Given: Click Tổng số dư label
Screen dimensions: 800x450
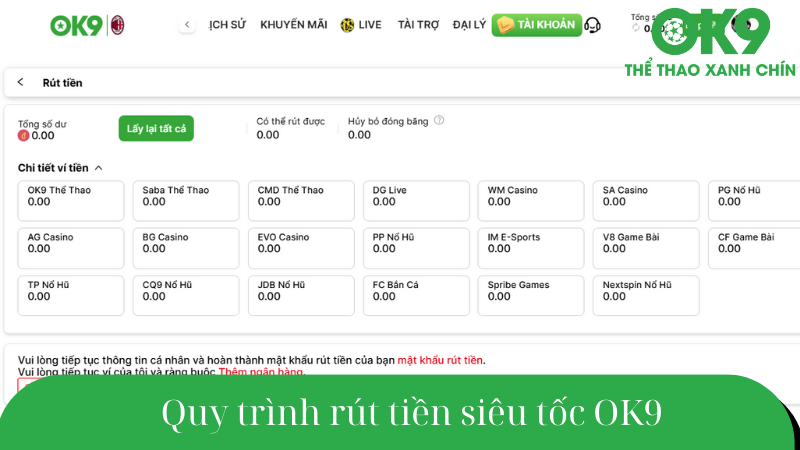Looking at the screenshot, I should [42, 124].
